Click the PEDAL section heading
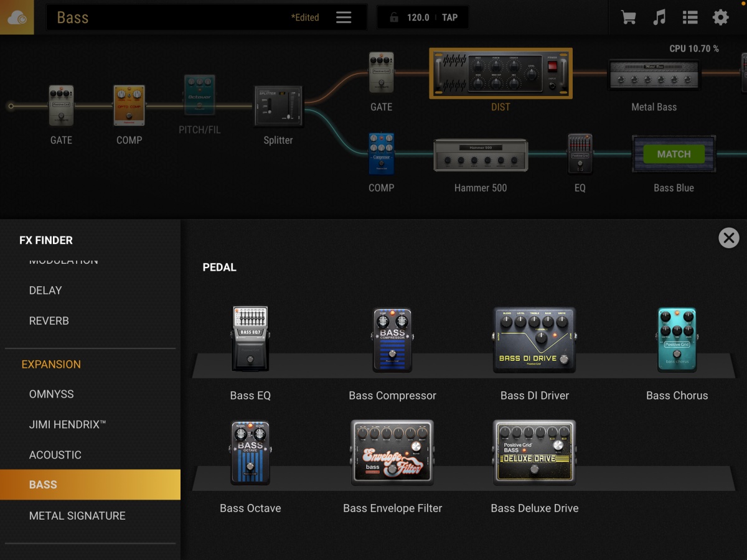This screenshot has height=560, width=747. coord(220,268)
